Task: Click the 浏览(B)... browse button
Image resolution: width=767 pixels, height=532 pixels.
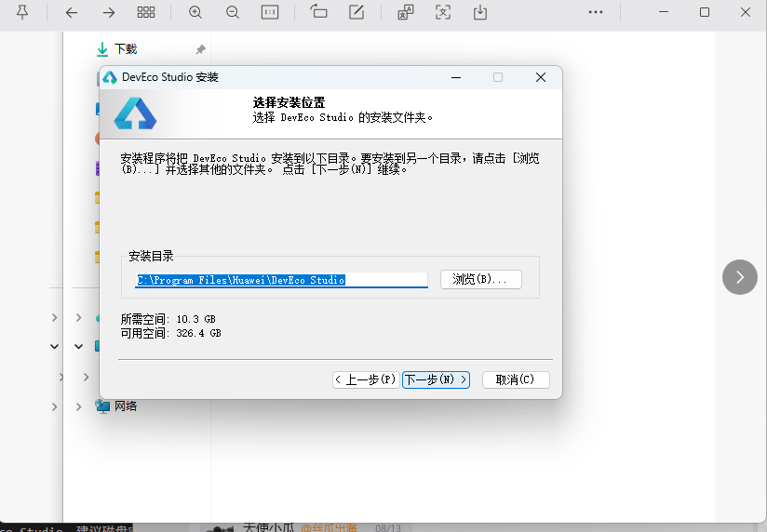Action: point(481,280)
